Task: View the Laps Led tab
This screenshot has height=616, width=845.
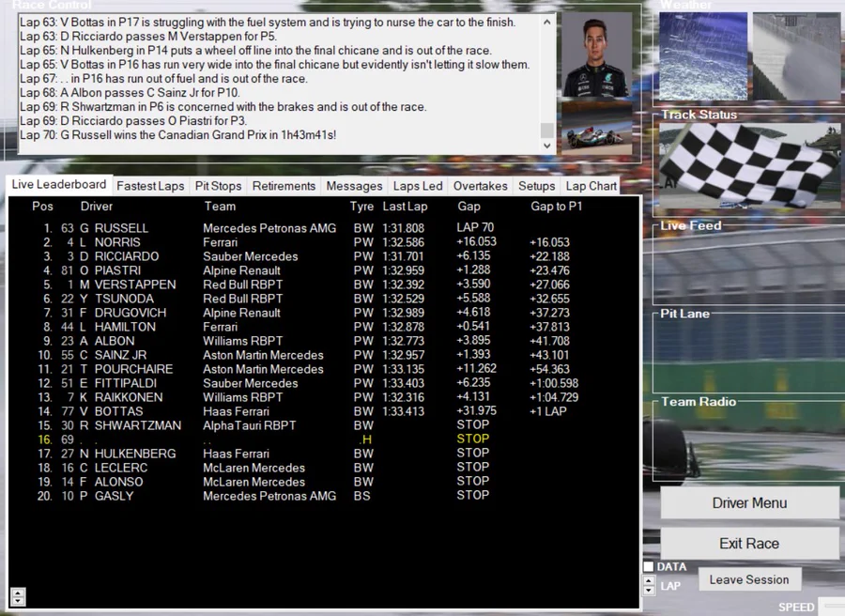Action: [418, 186]
